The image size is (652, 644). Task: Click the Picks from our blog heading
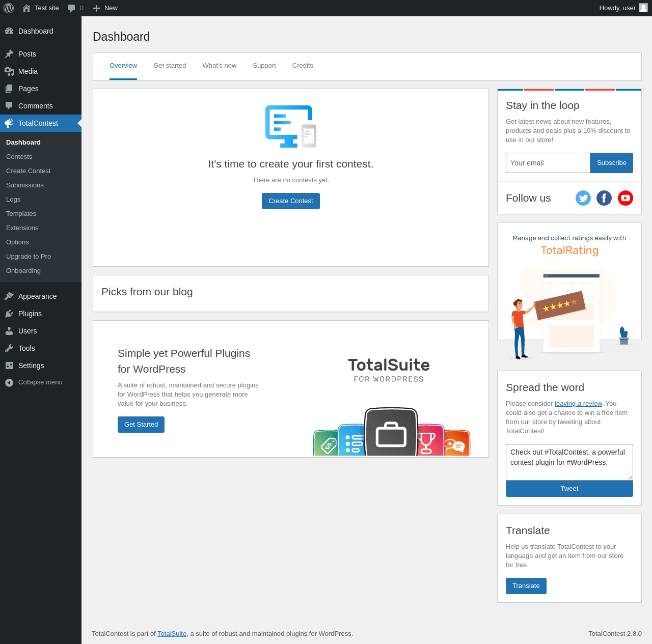click(x=147, y=292)
